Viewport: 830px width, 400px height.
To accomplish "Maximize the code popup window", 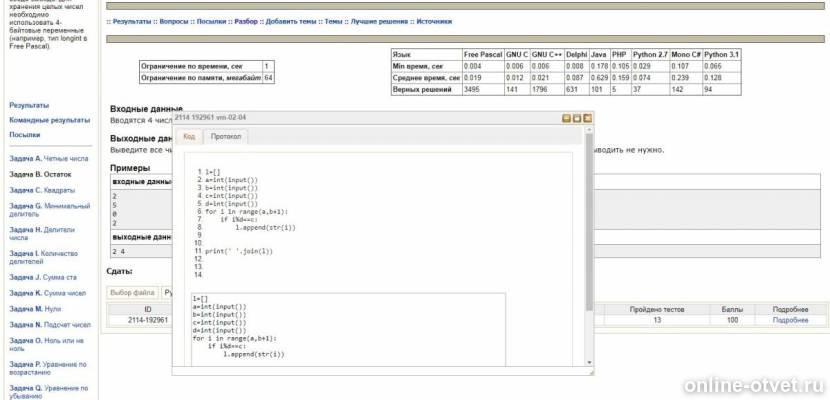I will (576, 118).
